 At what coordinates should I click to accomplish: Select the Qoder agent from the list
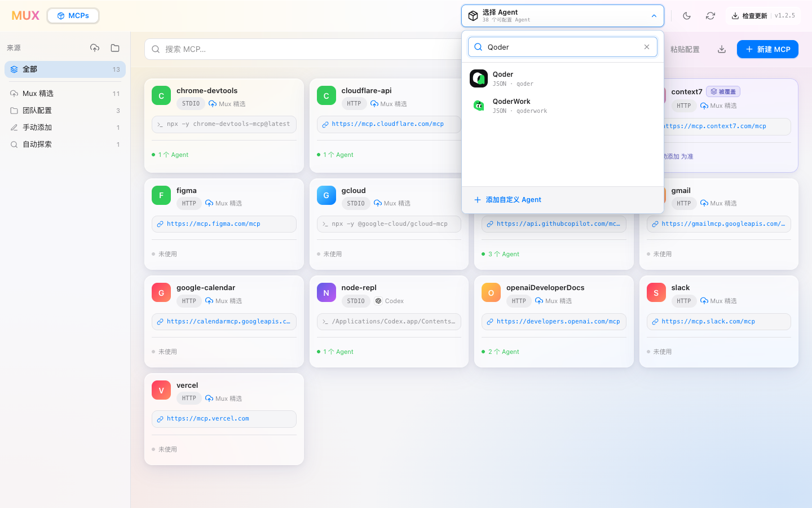(x=563, y=78)
